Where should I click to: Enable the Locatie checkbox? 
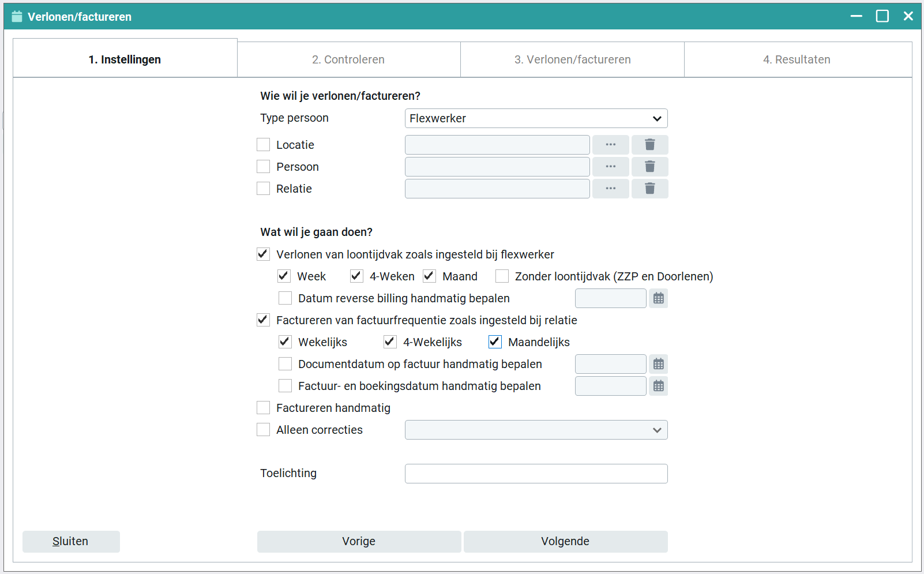[x=264, y=145]
